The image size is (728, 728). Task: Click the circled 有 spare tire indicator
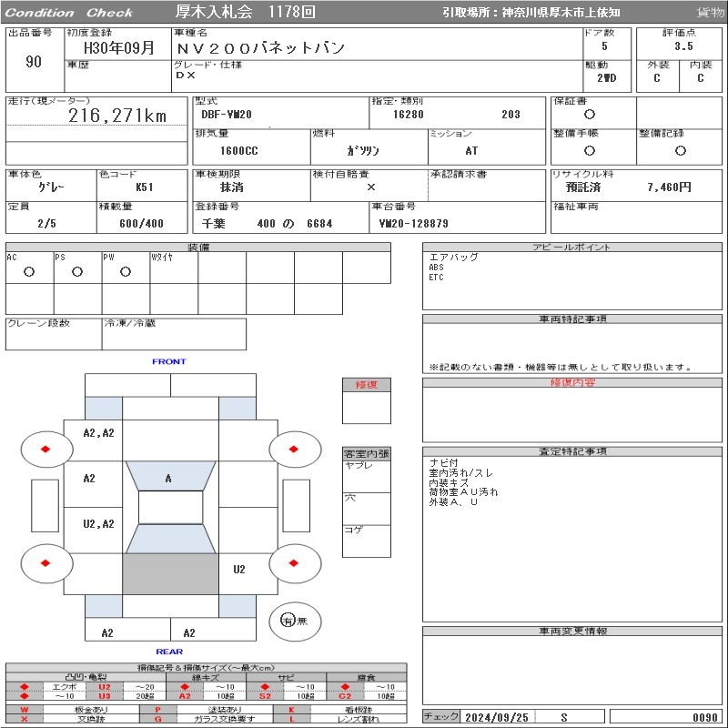pyautogui.click(x=288, y=621)
